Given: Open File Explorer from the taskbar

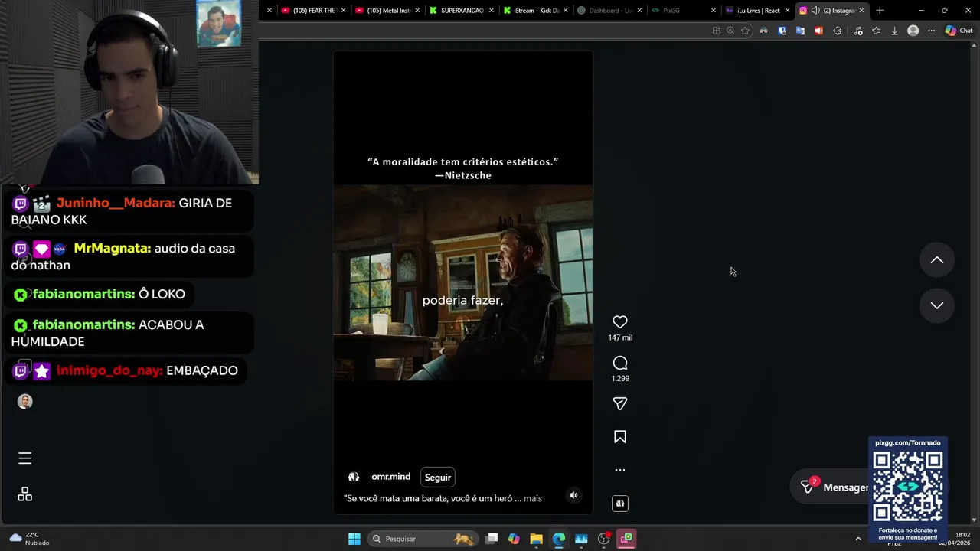Looking at the screenshot, I should click(x=536, y=539).
